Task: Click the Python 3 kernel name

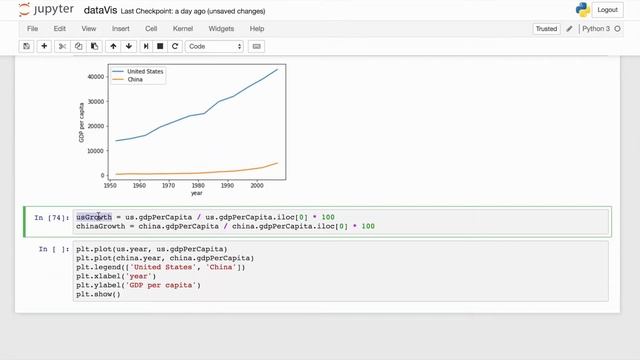Action: point(596,29)
